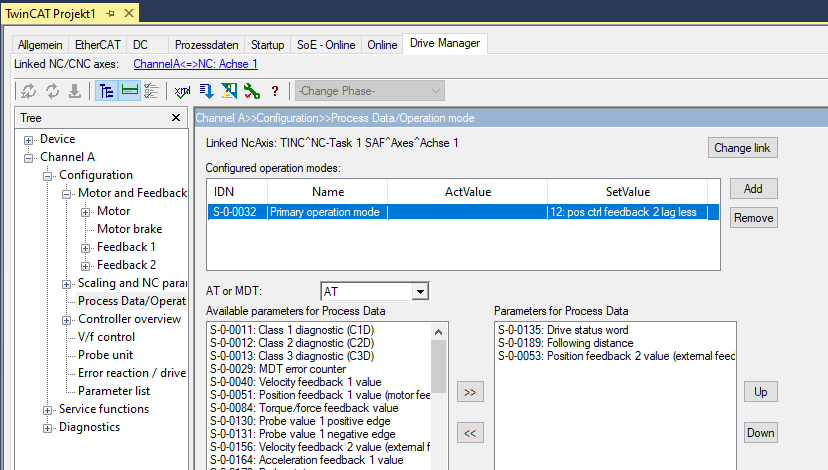Open the Prozessdaten tab

pyautogui.click(x=206, y=45)
